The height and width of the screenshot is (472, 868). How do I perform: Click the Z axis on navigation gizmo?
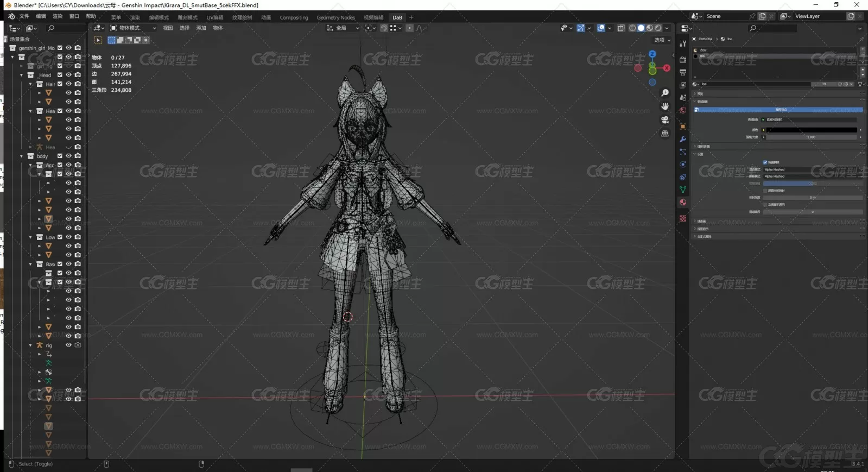(x=652, y=54)
